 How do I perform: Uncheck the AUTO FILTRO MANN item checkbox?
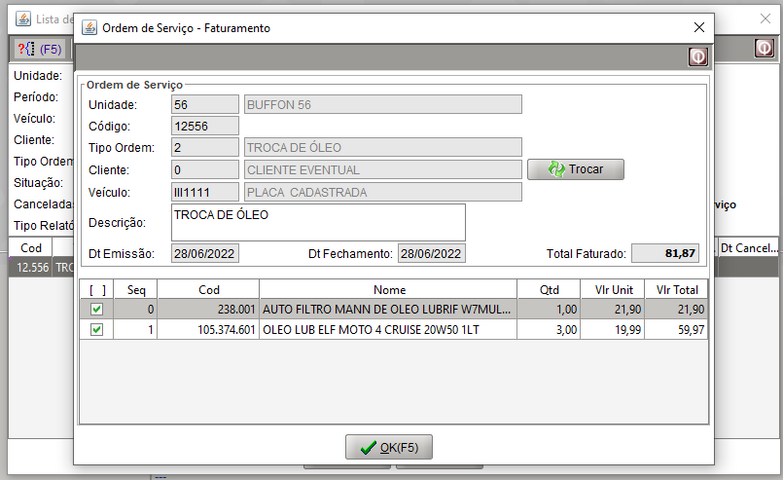click(x=96, y=310)
